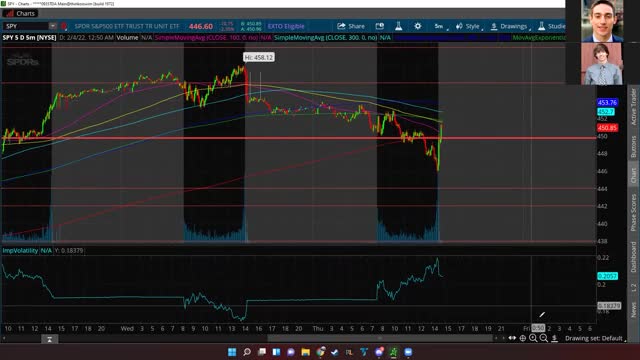
Task: Open the 5m timeframe dropdown
Action: tap(440, 26)
